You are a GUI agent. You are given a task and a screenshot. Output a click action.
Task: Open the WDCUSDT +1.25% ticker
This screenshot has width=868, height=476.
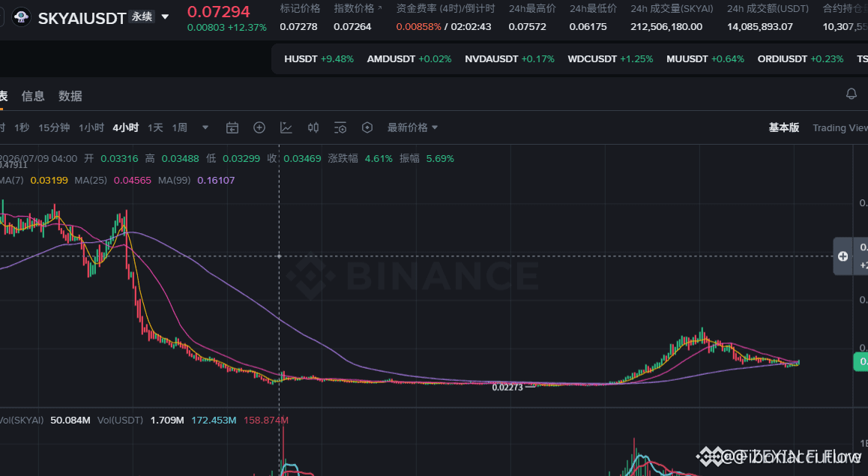point(610,58)
